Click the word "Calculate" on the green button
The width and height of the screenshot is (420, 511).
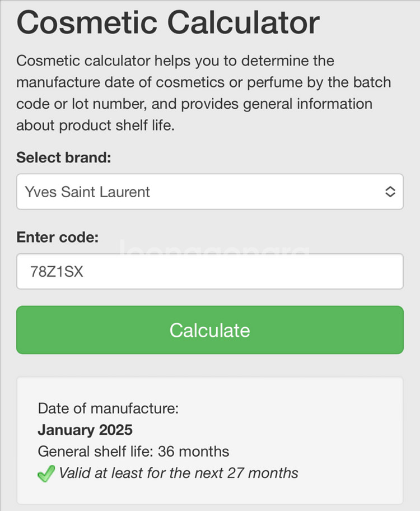click(x=209, y=330)
